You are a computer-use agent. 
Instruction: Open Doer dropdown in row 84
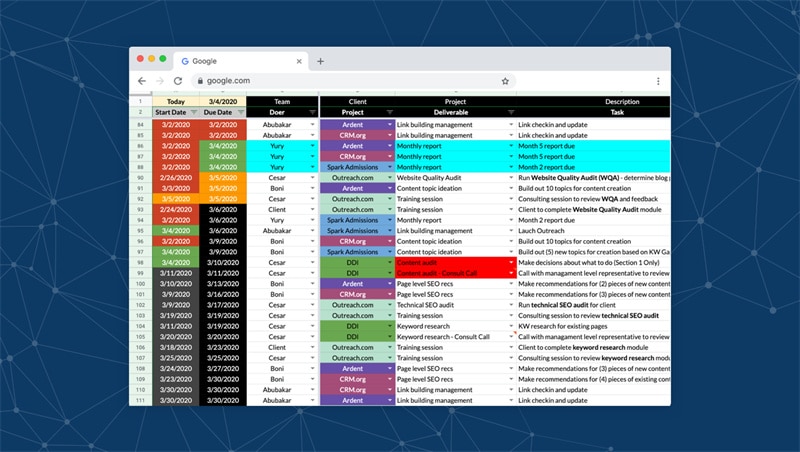coord(312,124)
